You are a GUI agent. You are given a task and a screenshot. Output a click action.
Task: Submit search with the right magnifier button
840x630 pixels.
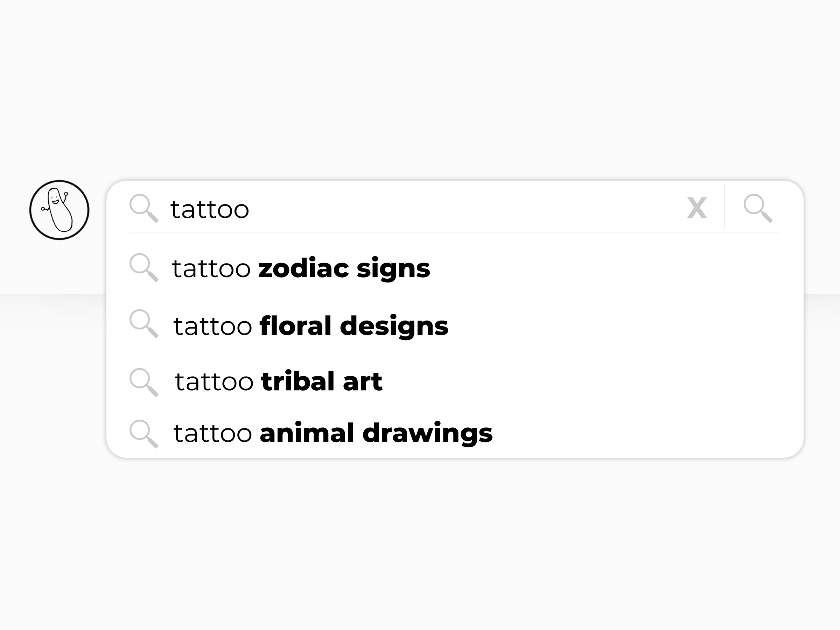point(758,208)
